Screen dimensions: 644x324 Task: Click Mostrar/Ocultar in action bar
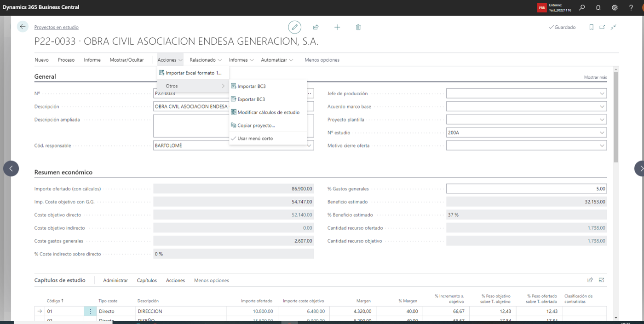click(127, 60)
